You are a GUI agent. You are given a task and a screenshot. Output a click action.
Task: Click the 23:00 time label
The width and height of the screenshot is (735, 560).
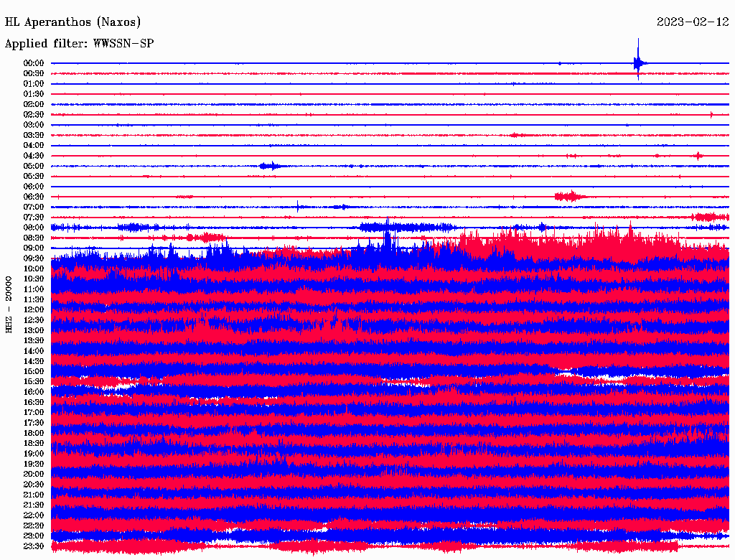click(x=34, y=536)
